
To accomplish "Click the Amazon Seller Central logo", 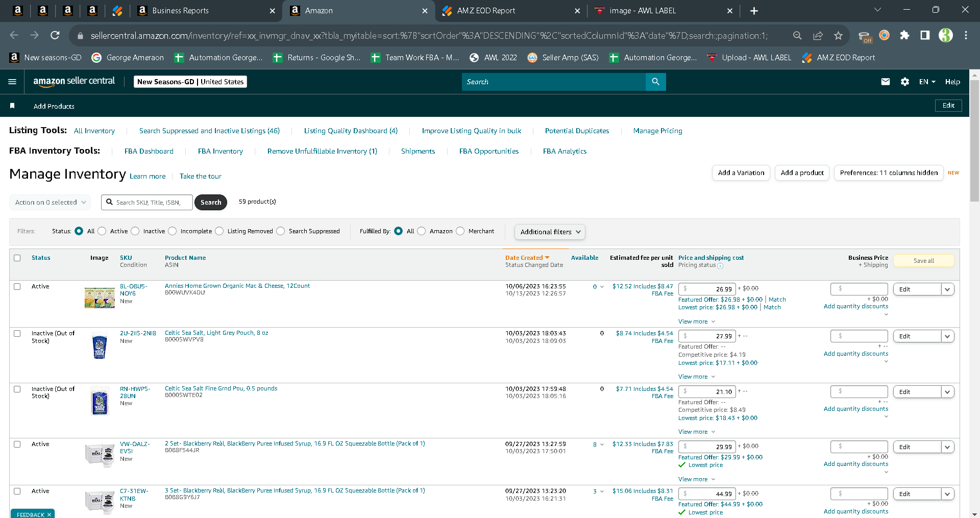I will (x=74, y=81).
